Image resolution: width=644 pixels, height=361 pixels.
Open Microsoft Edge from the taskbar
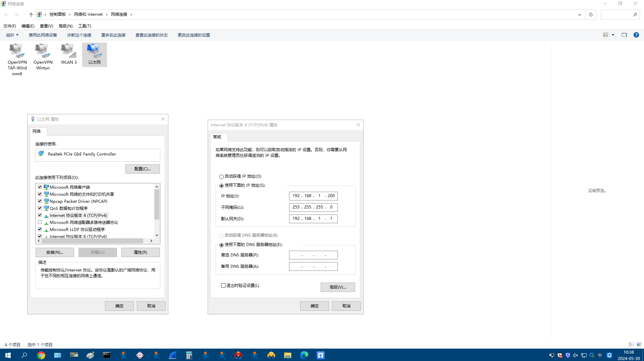click(x=304, y=355)
